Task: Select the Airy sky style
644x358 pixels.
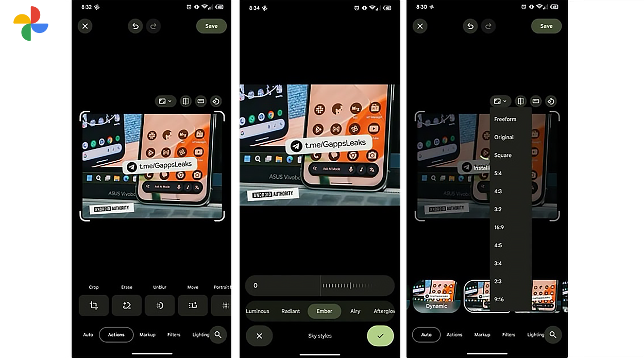Action: [x=355, y=311]
